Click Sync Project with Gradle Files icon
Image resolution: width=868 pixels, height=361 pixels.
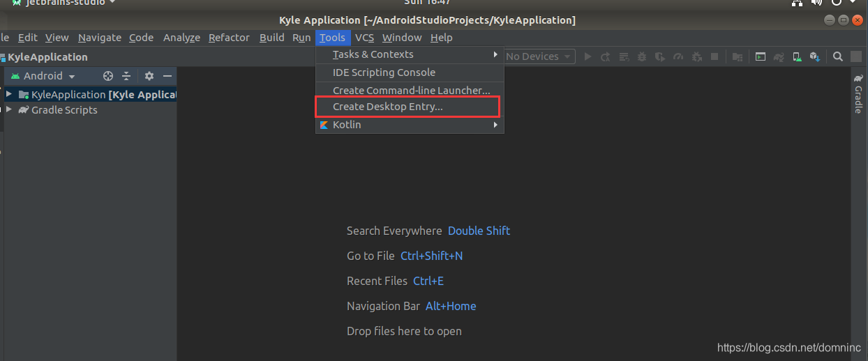779,56
